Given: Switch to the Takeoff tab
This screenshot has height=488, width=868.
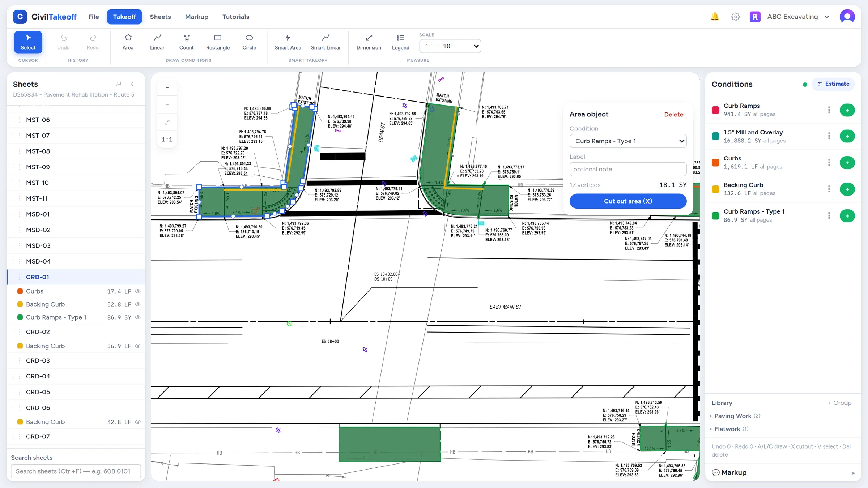Looking at the screenshot, I should [124, 17].
